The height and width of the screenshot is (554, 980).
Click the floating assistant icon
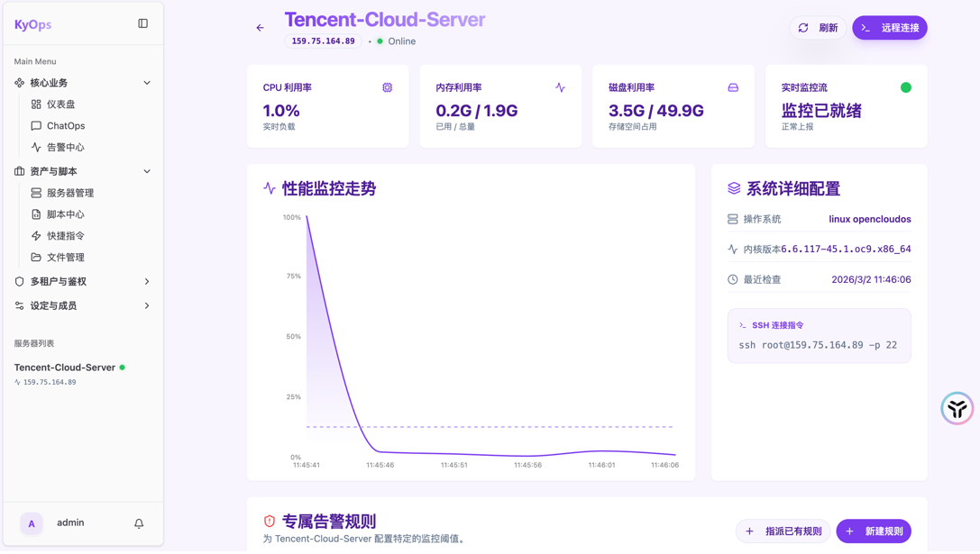[957, 408]
